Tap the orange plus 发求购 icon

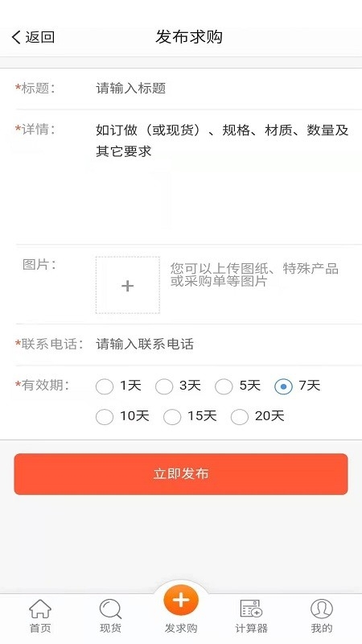coord(181,601)
